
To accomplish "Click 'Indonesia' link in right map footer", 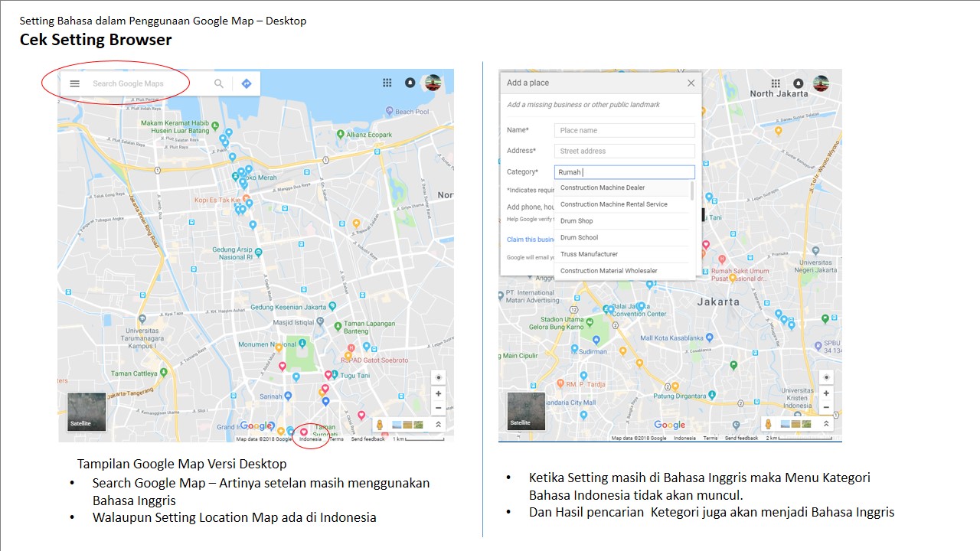I will [x=684, y=439].
